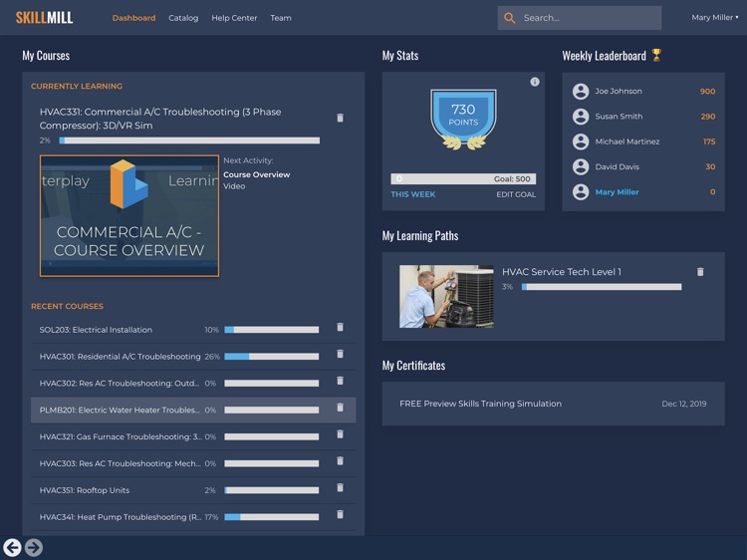This screenshot has width=747, height=560.
Task: Select Michael Martinez in the leaderboard
Action: pos(627,141)
